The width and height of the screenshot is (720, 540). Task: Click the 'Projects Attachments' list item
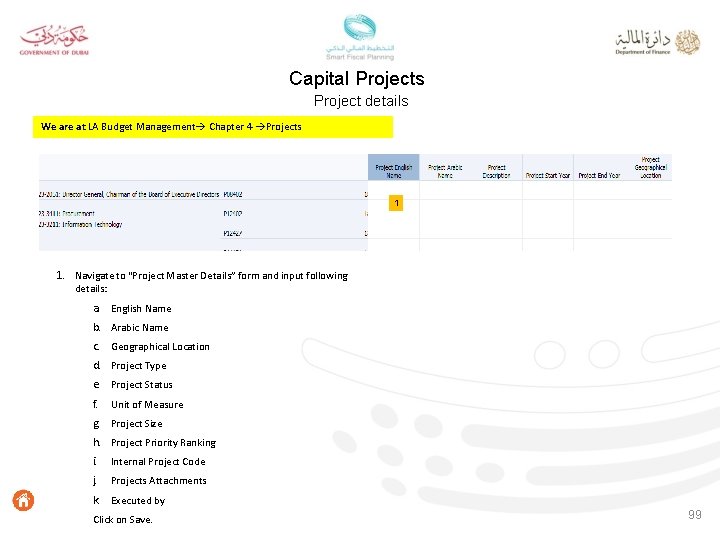pyautogui.click(x=159, y=481)
